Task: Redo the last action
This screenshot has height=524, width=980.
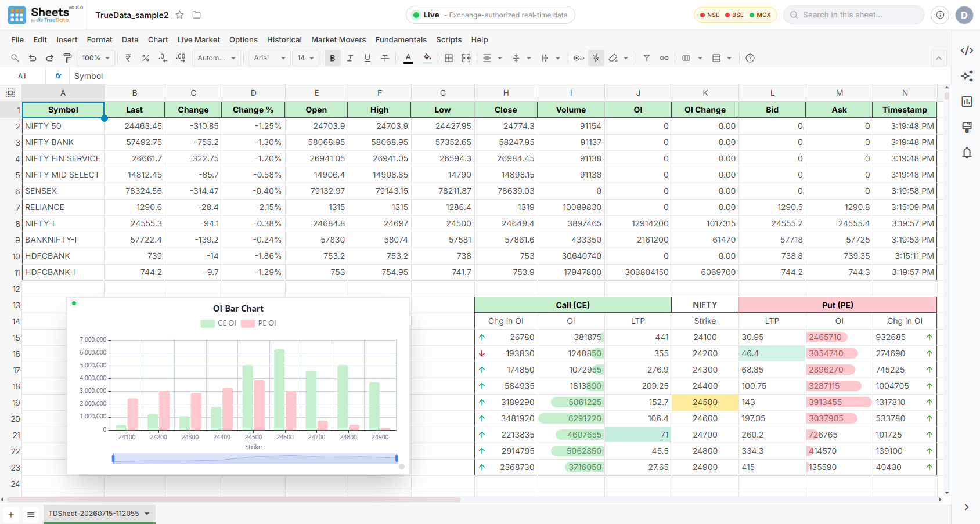Action: (x=50, y=58)
